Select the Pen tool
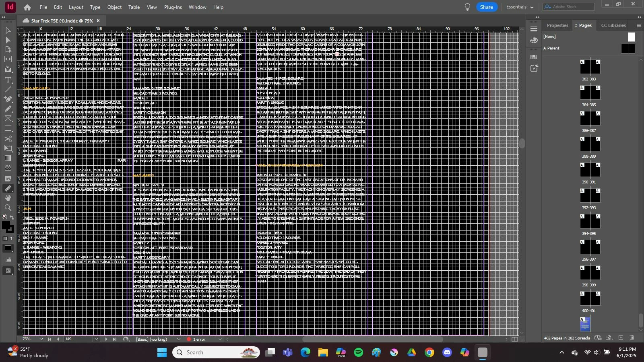This screenshot has height=362, width=644. [x=8, y=99]
